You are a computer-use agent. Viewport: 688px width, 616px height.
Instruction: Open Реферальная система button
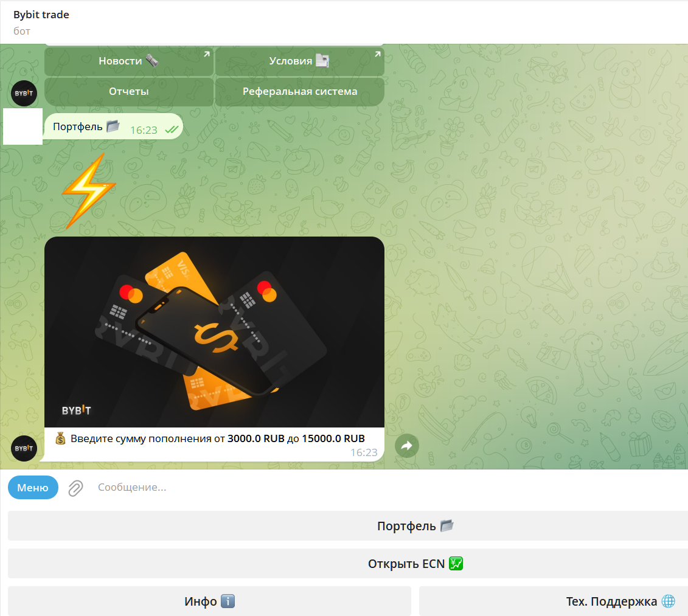(300, 92)
